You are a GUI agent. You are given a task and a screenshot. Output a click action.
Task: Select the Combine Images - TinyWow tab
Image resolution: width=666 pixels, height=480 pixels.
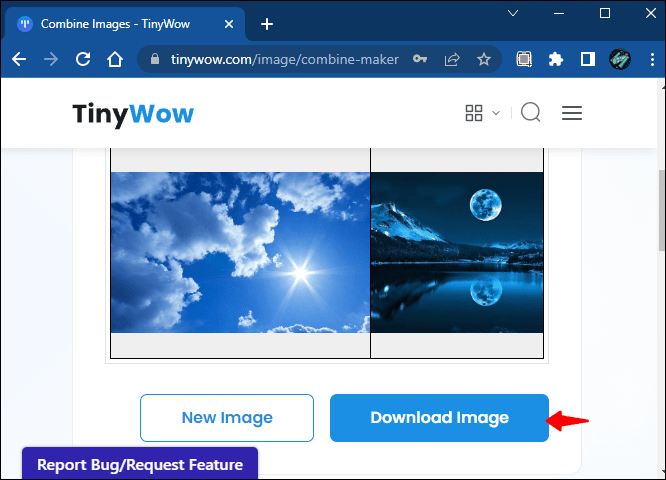pyautogui.click(x=125, y=24)
